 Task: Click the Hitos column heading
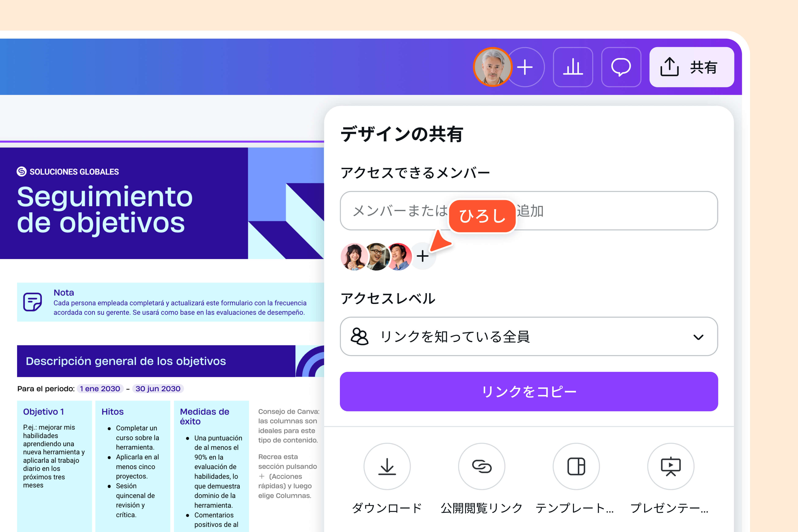tap(112, 411)
